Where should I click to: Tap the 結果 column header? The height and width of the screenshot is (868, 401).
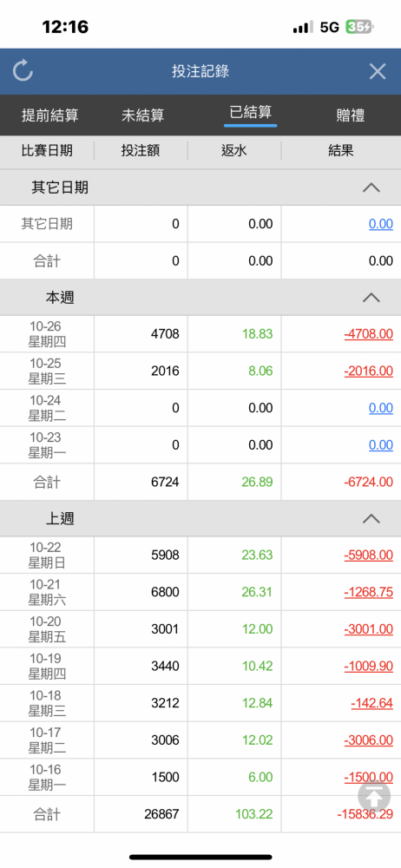pyautogui.click(x=340, y=150)
